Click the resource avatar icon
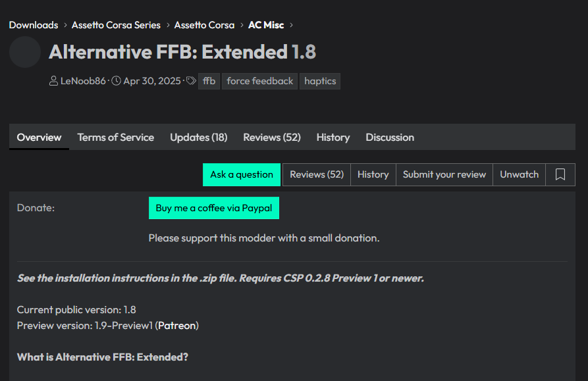Image resolution: width=588 pixels, height=381 pixels. click(25, 52)
